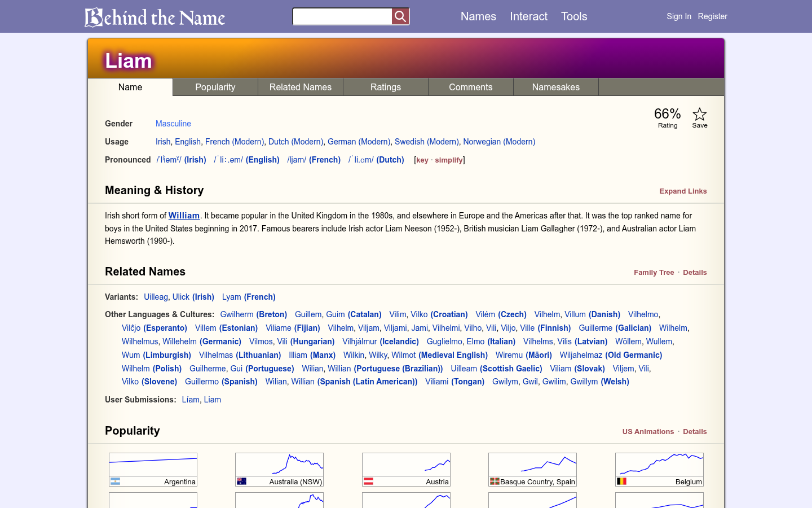Viewport: 812px width, 508px height.
Task: Follow the William name link
Action: click(184, 216)
